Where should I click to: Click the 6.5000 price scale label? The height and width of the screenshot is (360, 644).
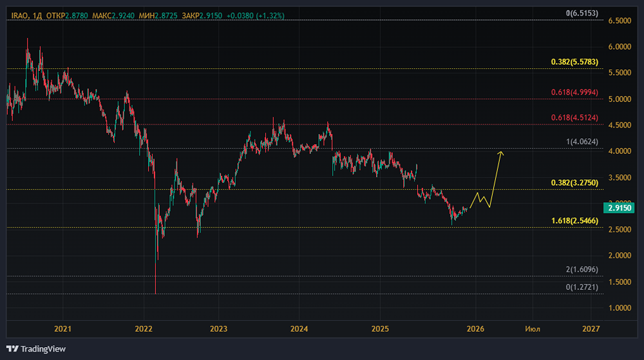pos(620,21)
